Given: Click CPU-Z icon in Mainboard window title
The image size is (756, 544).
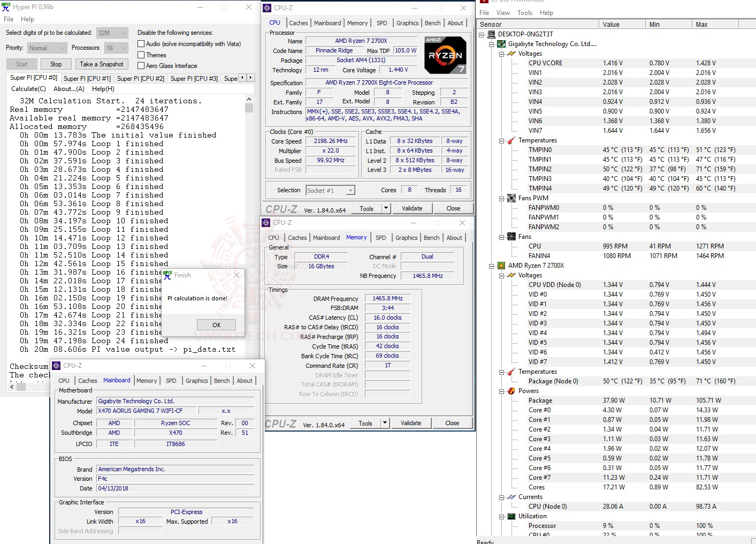Looking at the screenshot, I should click(56, 366).
